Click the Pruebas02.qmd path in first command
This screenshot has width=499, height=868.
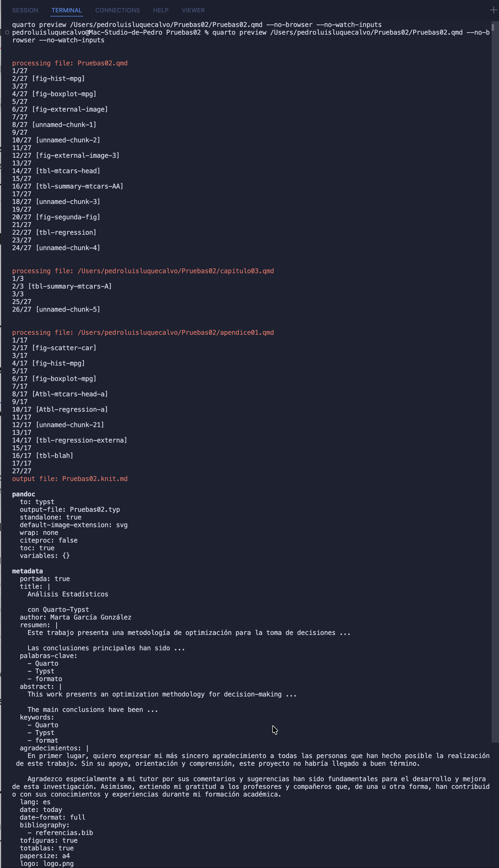(166, 25)
